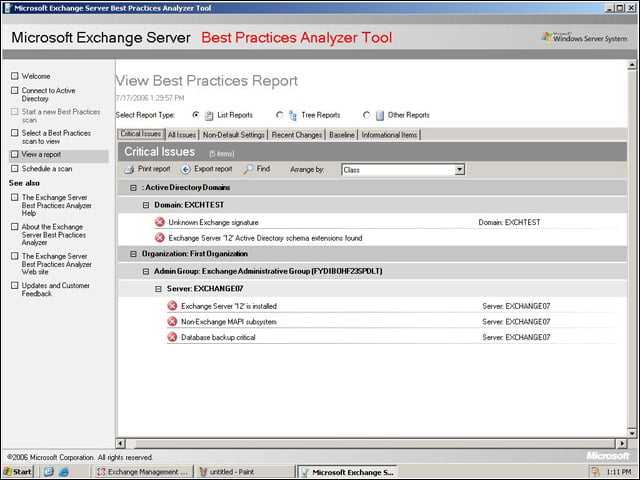Open the Arrange by Class dropdown
The height and width of the screenshot is (480, 640).
coord(460,169)
